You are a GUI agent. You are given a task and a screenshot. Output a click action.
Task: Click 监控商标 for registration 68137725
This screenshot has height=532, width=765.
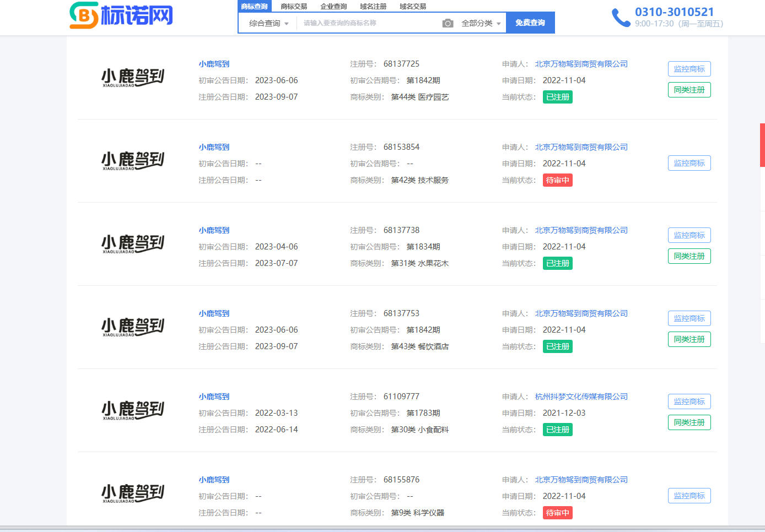coord(689,69)
